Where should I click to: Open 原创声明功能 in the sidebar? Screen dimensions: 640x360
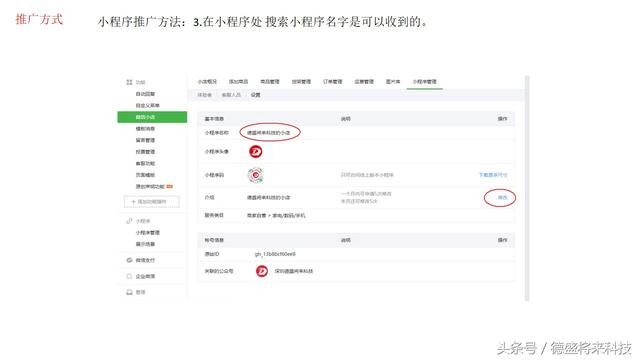(x=150, y=187)
